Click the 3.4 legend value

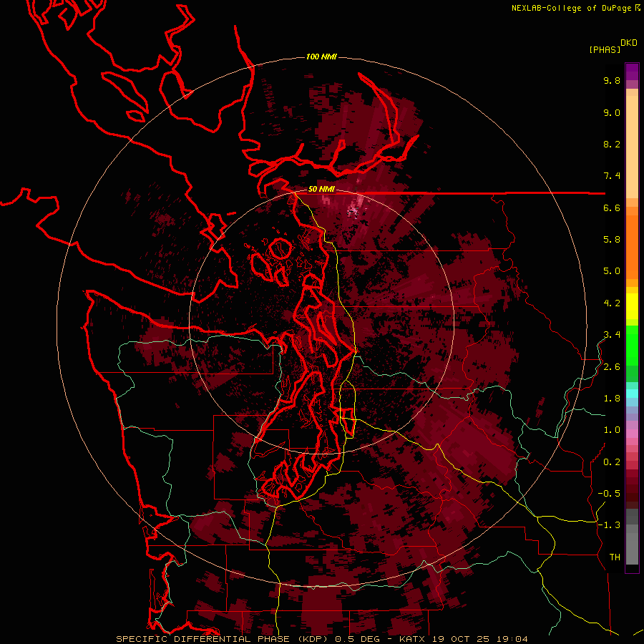612,335
